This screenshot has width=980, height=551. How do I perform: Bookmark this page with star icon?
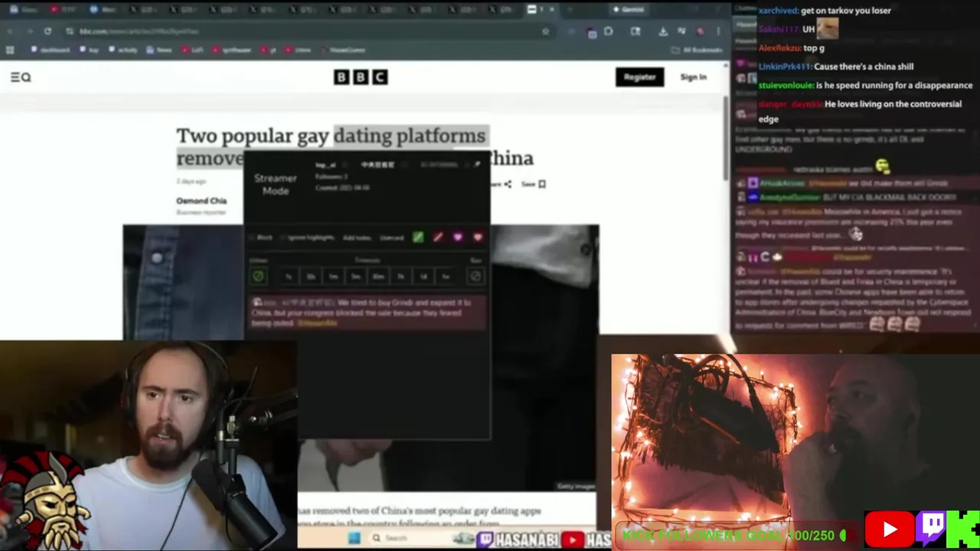coord(545,31)
